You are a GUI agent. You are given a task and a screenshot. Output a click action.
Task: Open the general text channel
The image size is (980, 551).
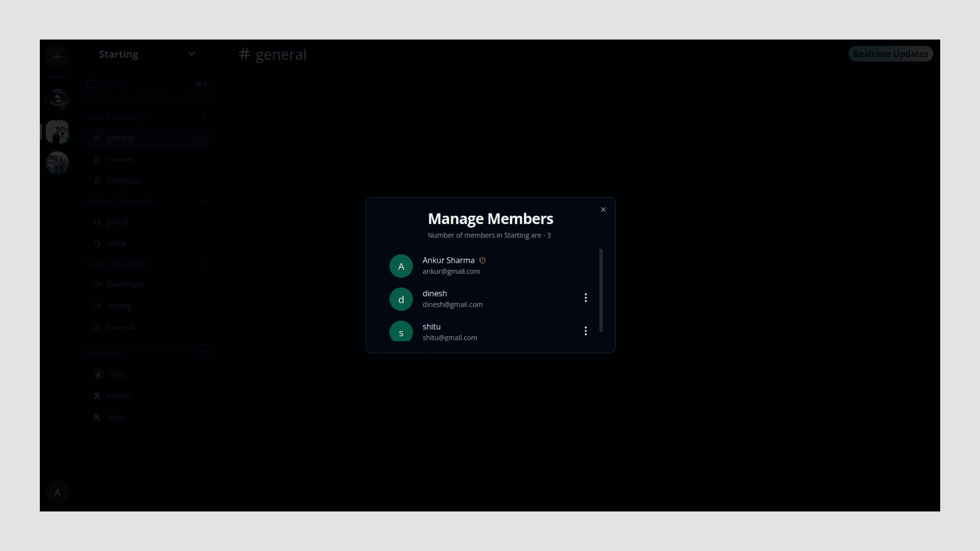pos(148,138)
